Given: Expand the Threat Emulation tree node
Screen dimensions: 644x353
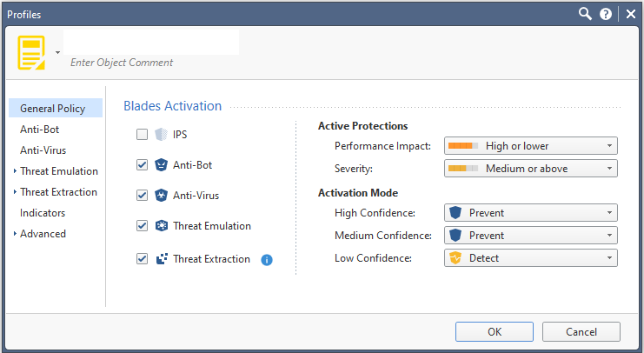Looking at the screenshot, I should (x=15, y=170).
